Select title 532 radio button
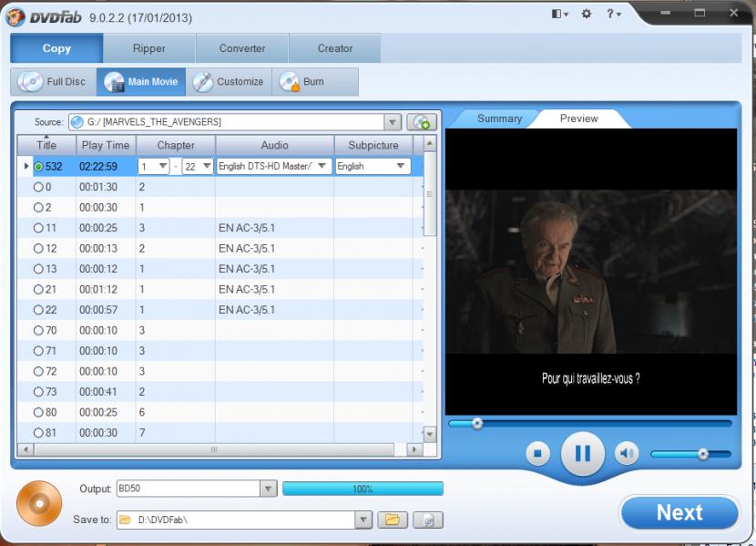 [38, 167]
